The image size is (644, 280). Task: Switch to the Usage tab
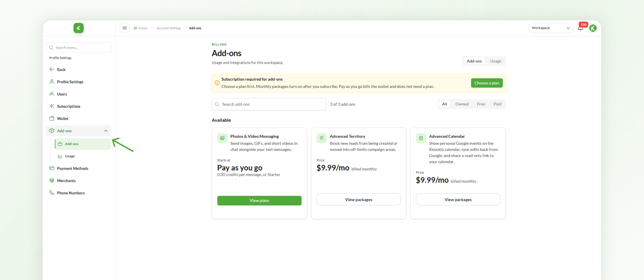coord(496,61)
